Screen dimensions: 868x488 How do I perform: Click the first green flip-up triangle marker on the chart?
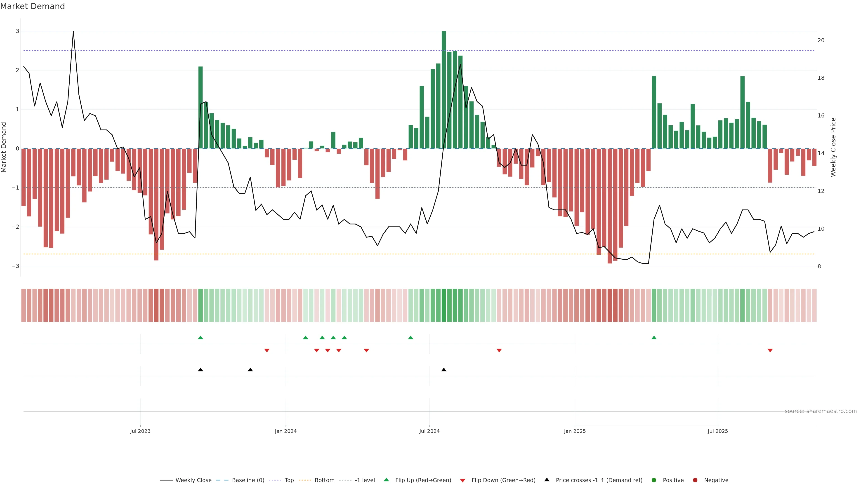(x=200, y=338)
